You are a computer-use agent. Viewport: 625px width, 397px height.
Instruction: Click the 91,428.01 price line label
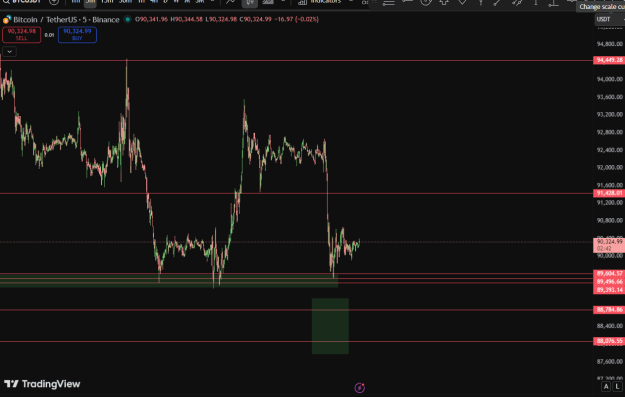pos(609,193)
